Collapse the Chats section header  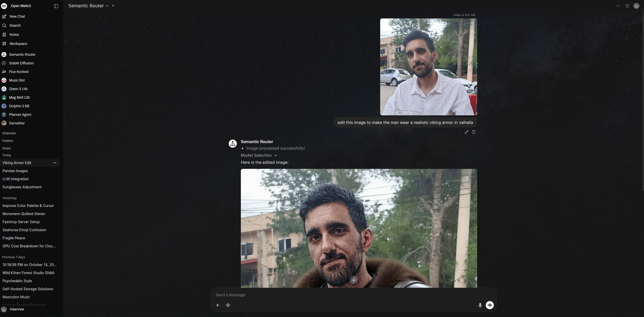(7, 148)
